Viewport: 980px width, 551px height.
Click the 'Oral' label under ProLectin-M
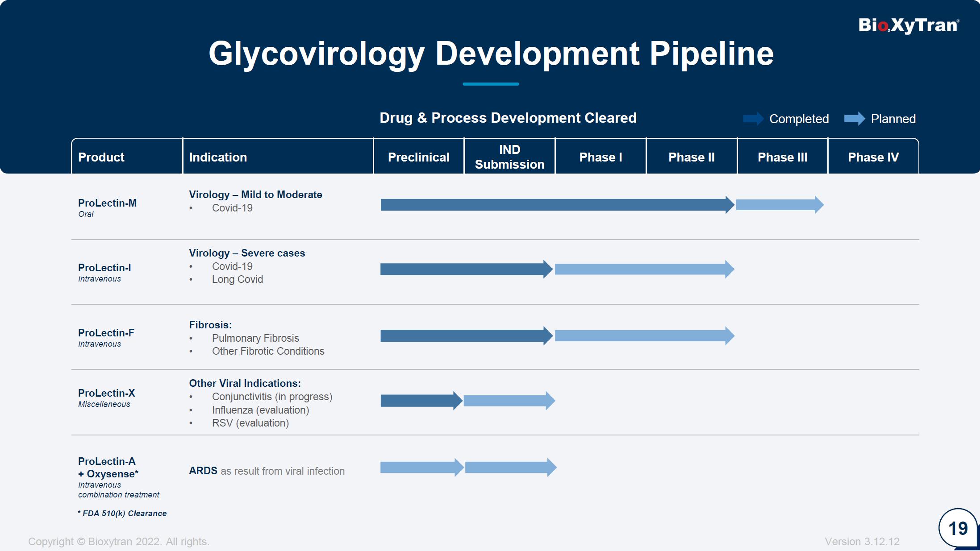click(x=86, y=214)
